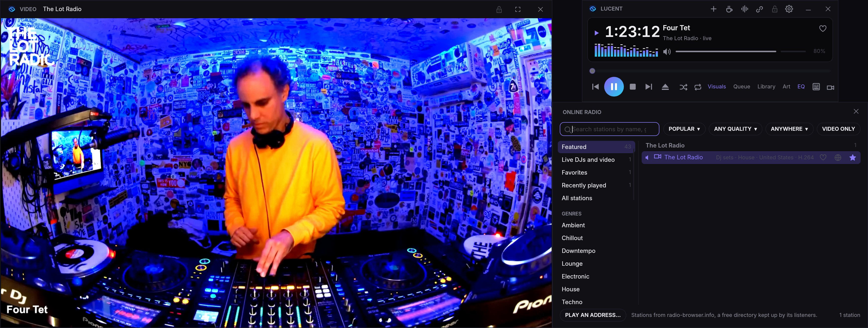Image resolution: width=868 pixels, height=328 pixels.
Task: Show All stations
Action: coord(596,198)
